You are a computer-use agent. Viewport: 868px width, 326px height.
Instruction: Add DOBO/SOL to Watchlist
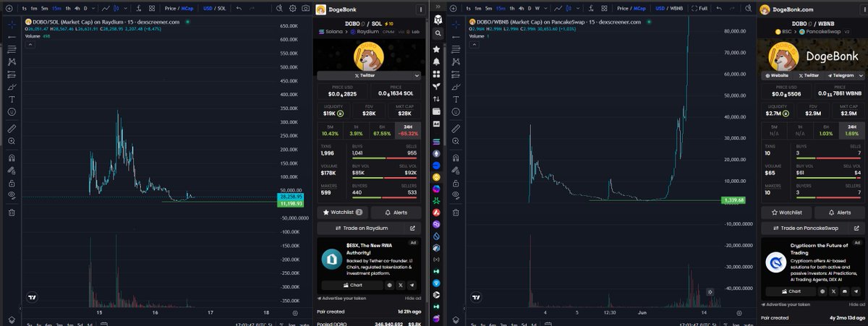343,213
